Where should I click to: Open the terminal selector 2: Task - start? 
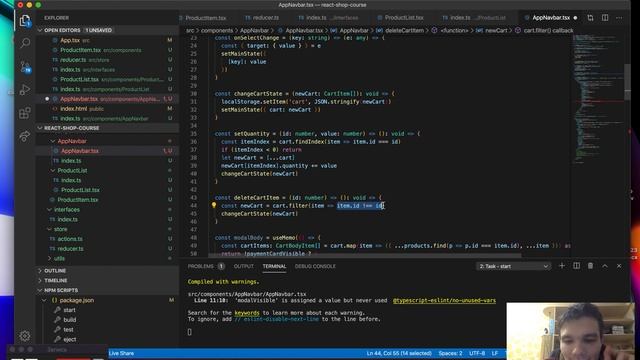[513, 266]
